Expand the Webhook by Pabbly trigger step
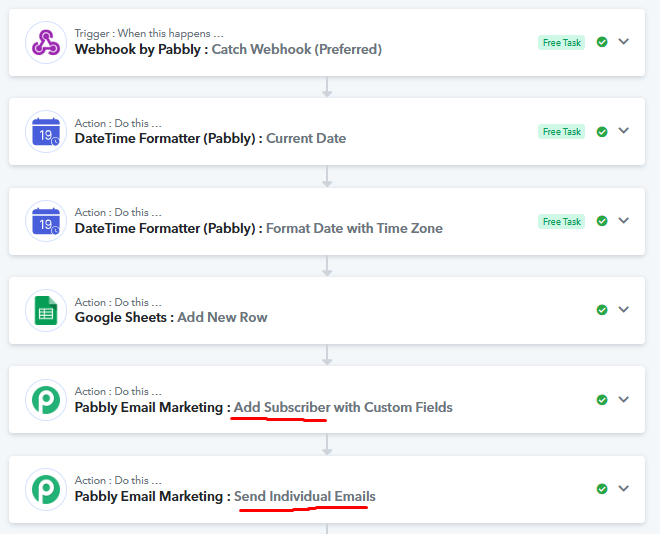 click(x=624, y=42)
